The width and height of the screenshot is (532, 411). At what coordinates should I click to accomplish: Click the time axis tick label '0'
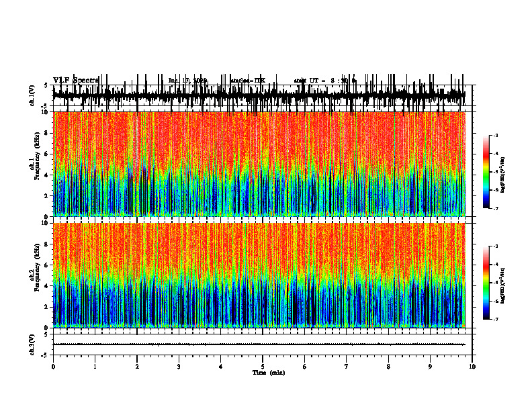(53, 367)
